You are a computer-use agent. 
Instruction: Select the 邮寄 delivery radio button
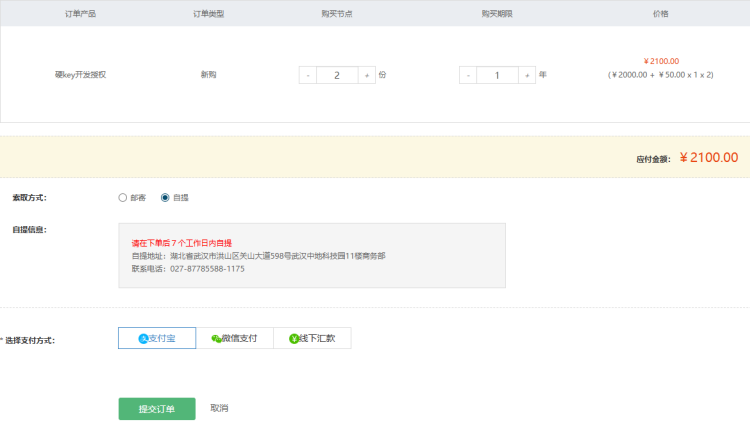tap(123, 197)
